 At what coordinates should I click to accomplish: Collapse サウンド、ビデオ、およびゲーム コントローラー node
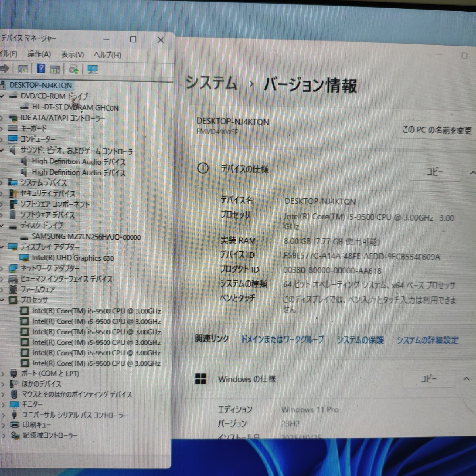tap(2, 151)
